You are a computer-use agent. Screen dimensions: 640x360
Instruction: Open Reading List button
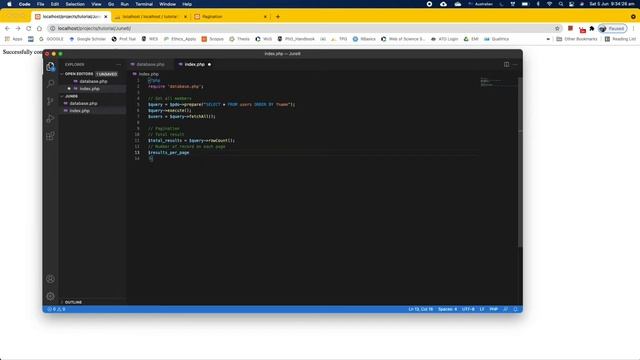(x=620, y=39)
